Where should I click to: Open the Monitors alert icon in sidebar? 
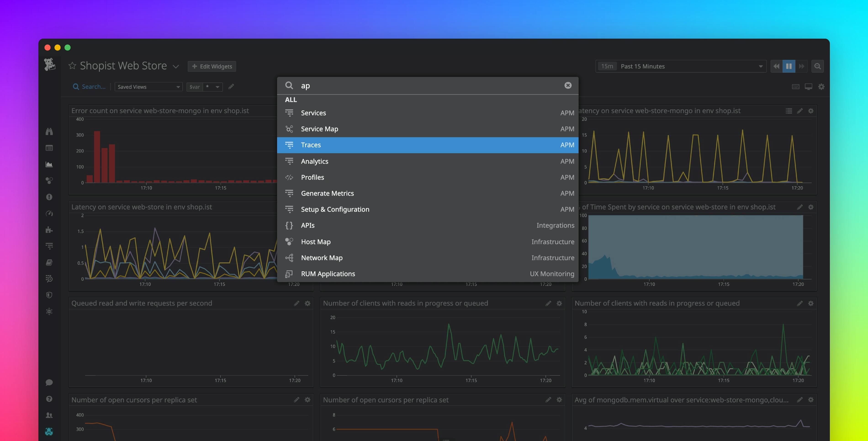[49, 197]
